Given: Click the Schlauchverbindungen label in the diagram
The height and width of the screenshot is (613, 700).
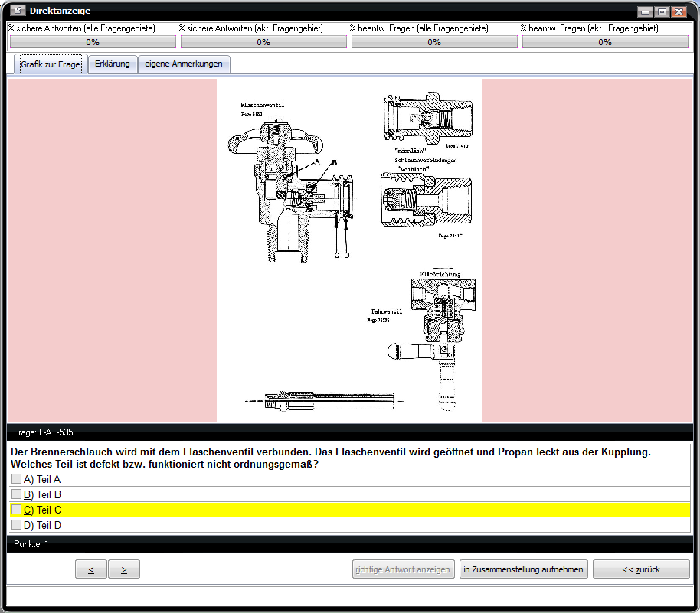Looking at the screenshot, I should click(x=426, y=160).
